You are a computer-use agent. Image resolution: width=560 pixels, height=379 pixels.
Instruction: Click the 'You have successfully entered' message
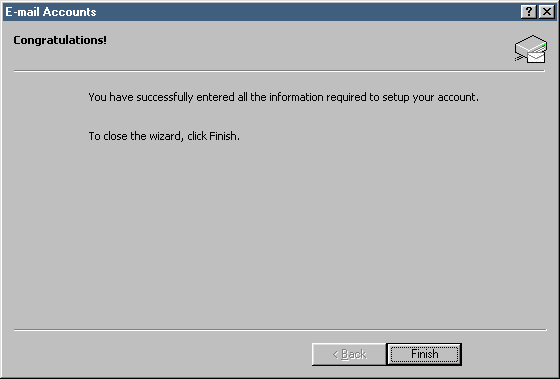click(283, 97)
